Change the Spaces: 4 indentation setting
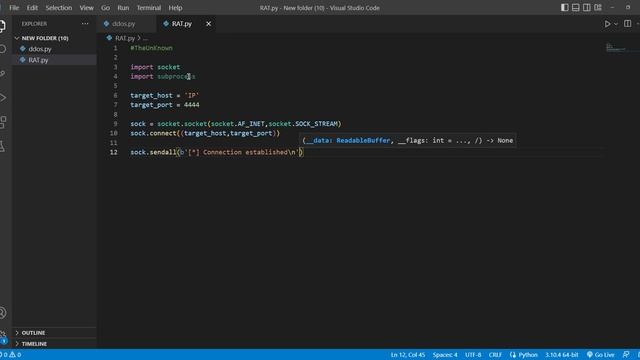 (445, 355)
